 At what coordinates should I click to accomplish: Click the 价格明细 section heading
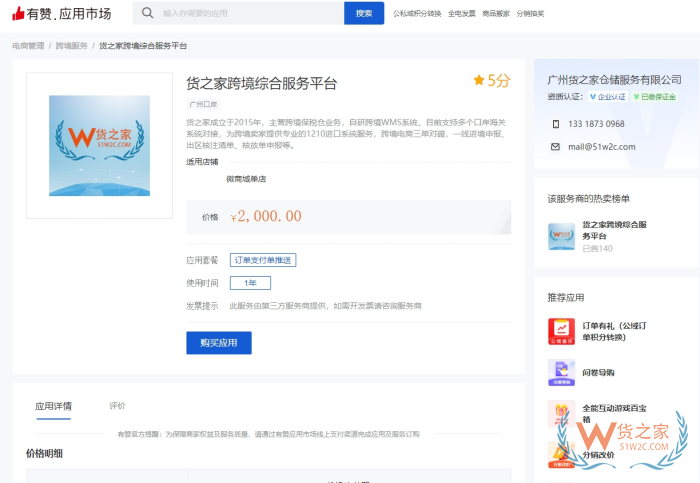click(x=44, y=454)
